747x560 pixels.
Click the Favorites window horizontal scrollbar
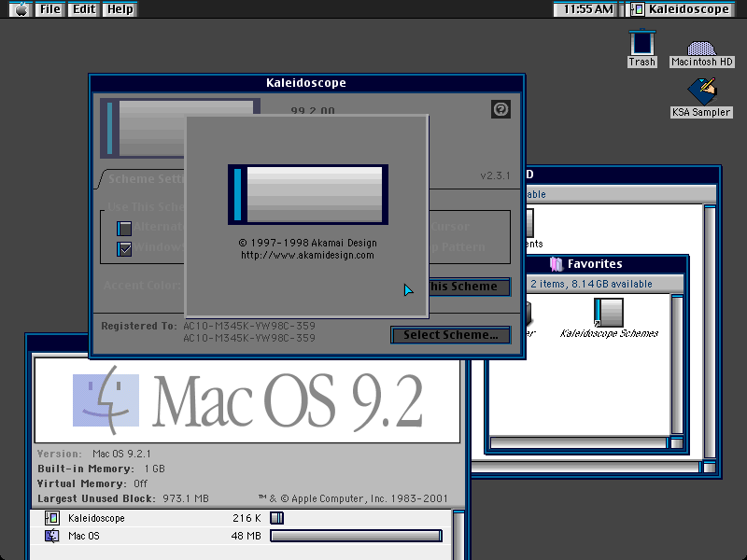[579, 442]
